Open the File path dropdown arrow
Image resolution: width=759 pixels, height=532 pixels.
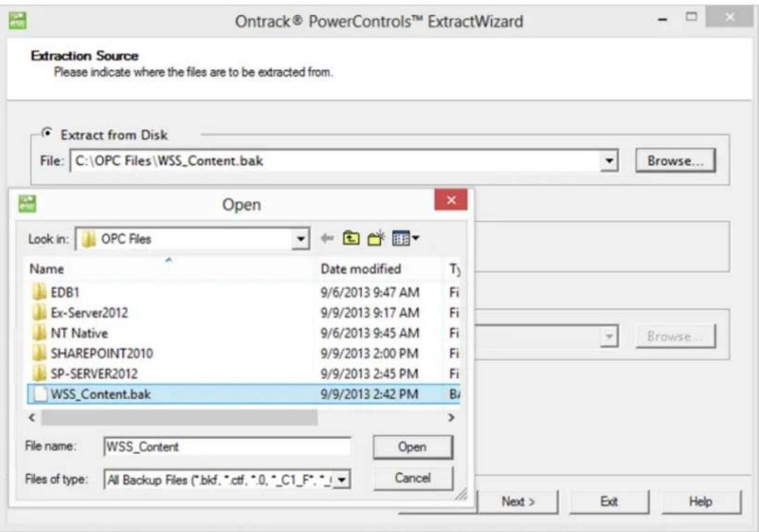[x=609, y=161]
